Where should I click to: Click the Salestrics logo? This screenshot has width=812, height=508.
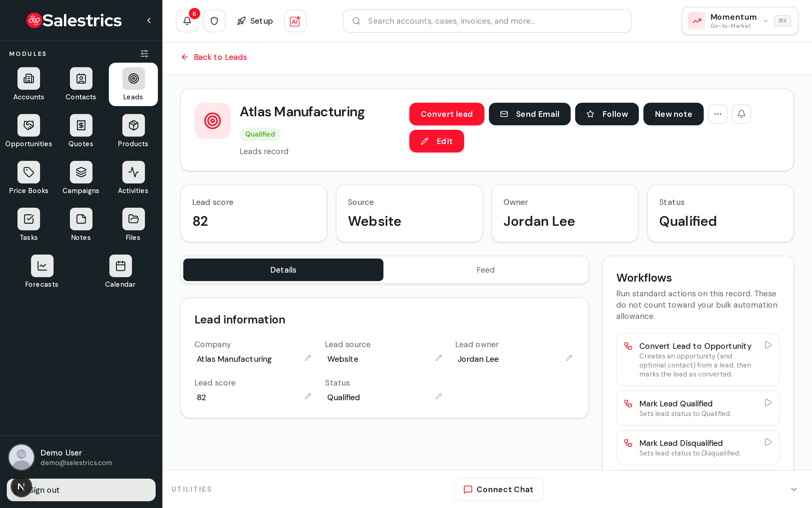(x=74, y=21)
